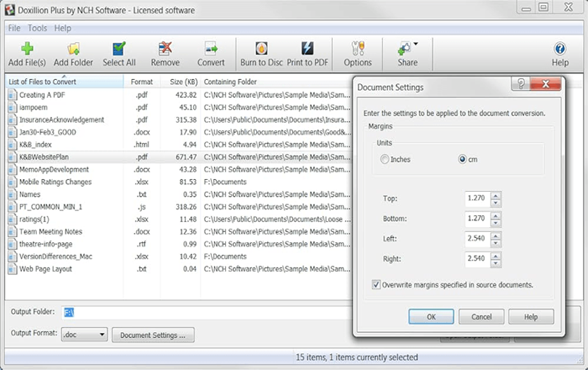This screenshot has width=588, height=370.
Task: Open the Share dropdown arrow
Action: (x=416, y=44)
